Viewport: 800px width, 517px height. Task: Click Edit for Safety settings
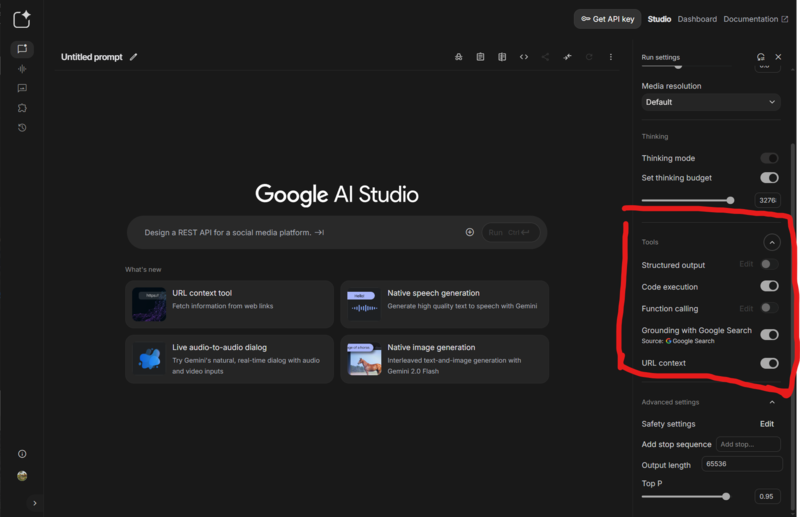(767, 424)
